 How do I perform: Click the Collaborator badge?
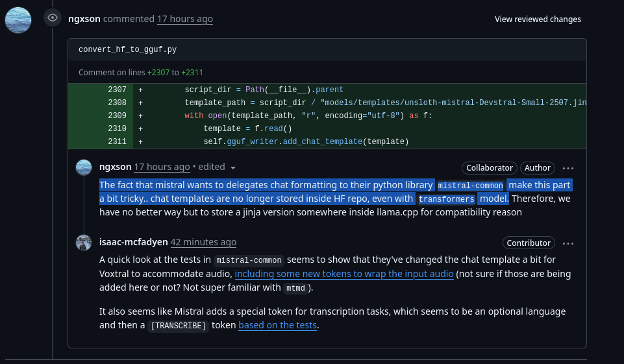coord(490,168)
